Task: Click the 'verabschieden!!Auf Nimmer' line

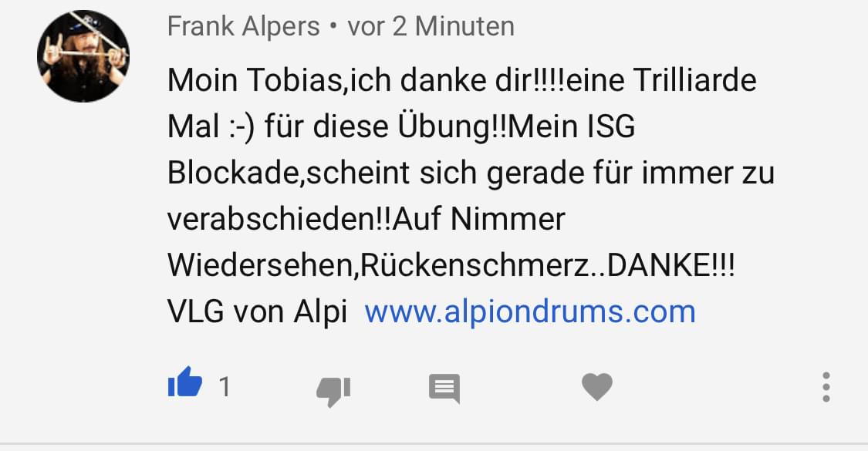Action: tap(366, 219)
